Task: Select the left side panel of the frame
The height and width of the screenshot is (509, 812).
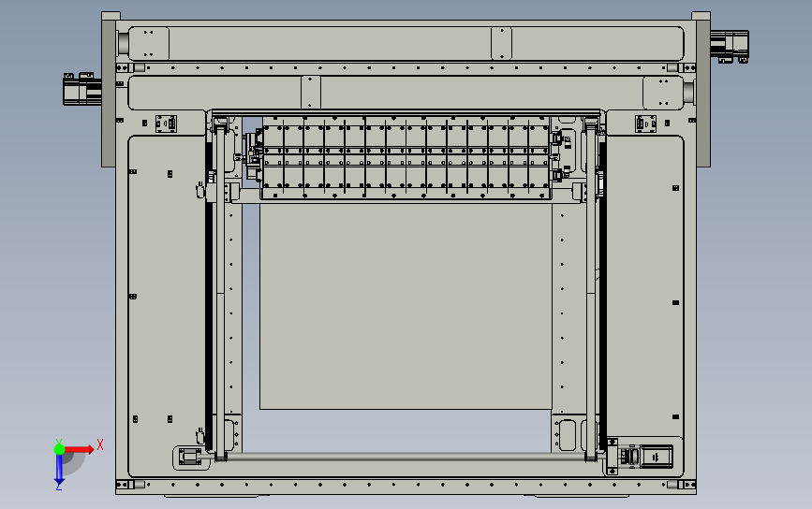Action: tap(166, 305)
